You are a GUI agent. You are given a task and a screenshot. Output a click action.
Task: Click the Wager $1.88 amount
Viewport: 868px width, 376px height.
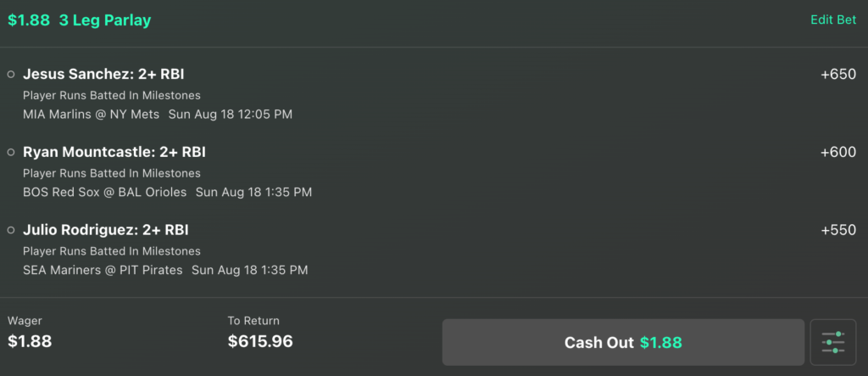[30, 341]
